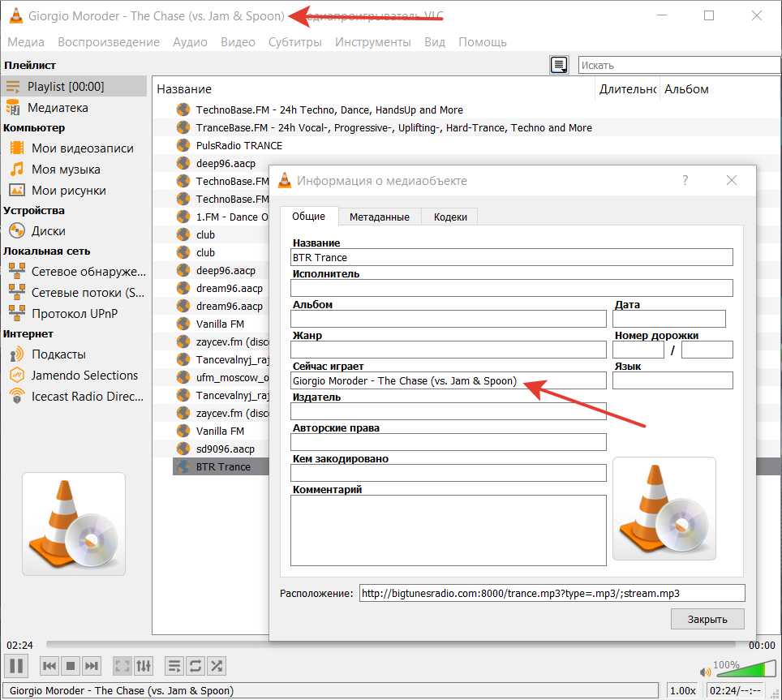The height and width of the screenshot is (700, 782).
Task: Sort playlist by Альбом column header
Action: point(720,88)
